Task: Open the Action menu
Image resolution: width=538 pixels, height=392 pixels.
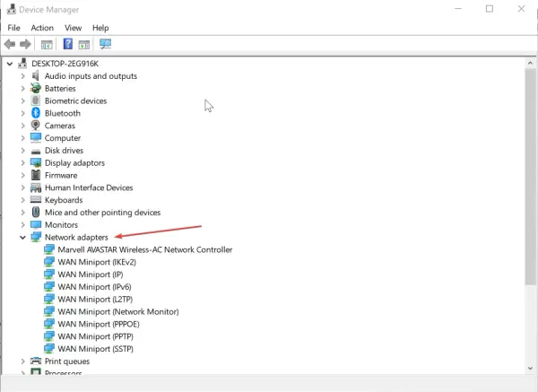Action: 42,28
